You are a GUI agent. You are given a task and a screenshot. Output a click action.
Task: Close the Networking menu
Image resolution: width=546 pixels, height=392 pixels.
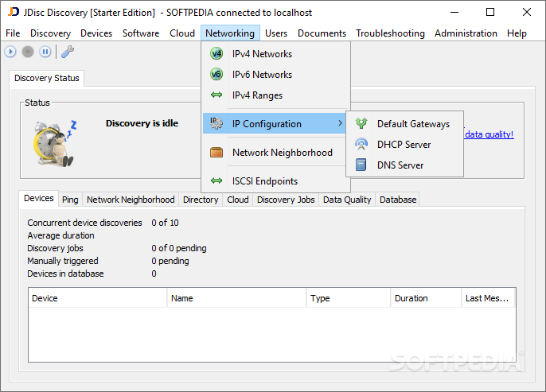[230, 33]
